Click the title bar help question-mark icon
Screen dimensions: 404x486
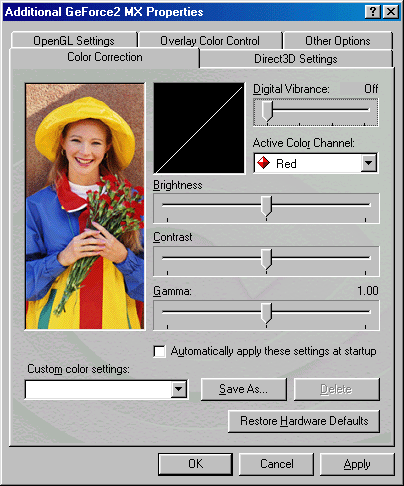[x=373, y=12]
